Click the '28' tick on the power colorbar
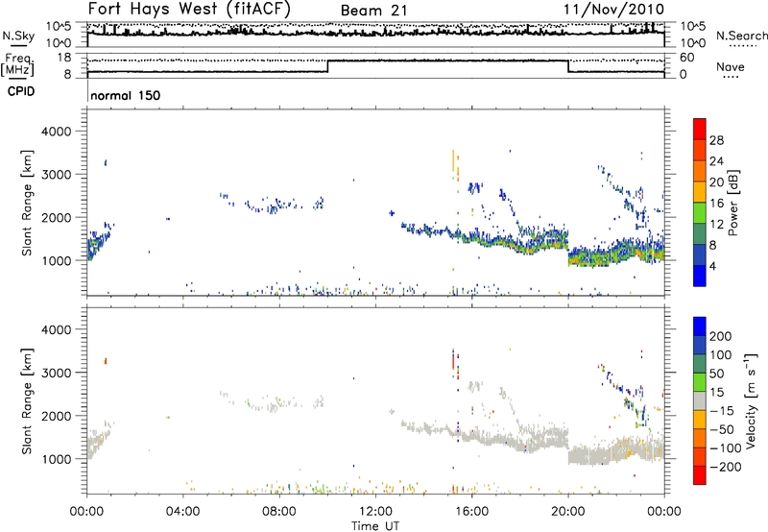Image resolution: width=768 pixels, height=532 pixels. point(716,140)
